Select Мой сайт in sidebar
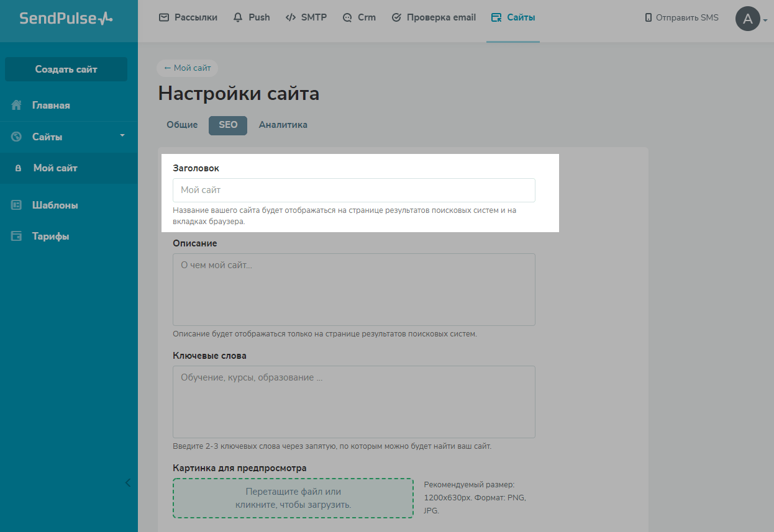The height and width of the screenshot is (532, 774). point(55,168)
